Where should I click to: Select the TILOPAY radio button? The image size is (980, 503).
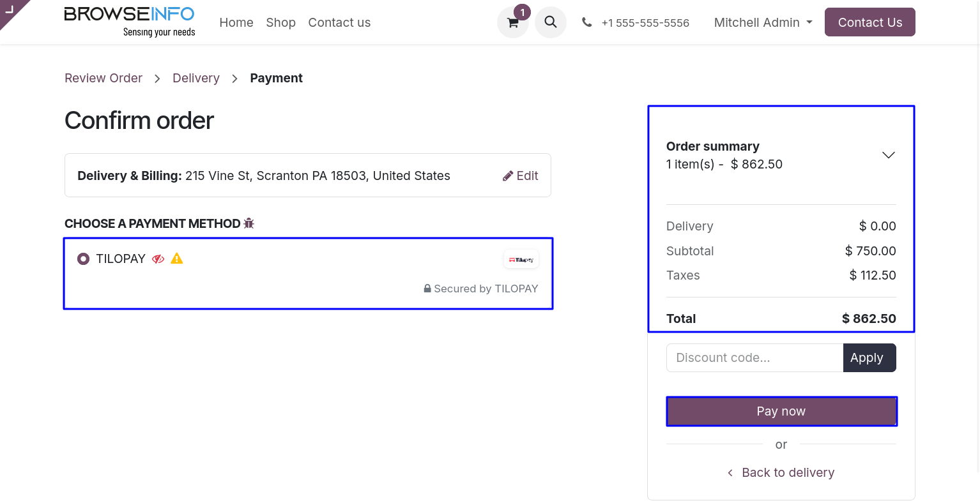tap(83, 259)
